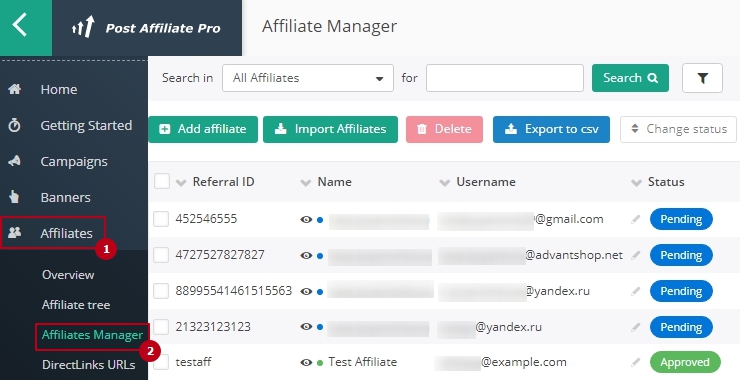This screenshot has width=740, height=380.
Task: Open the filter funnel icon
Action: point(702,78)
